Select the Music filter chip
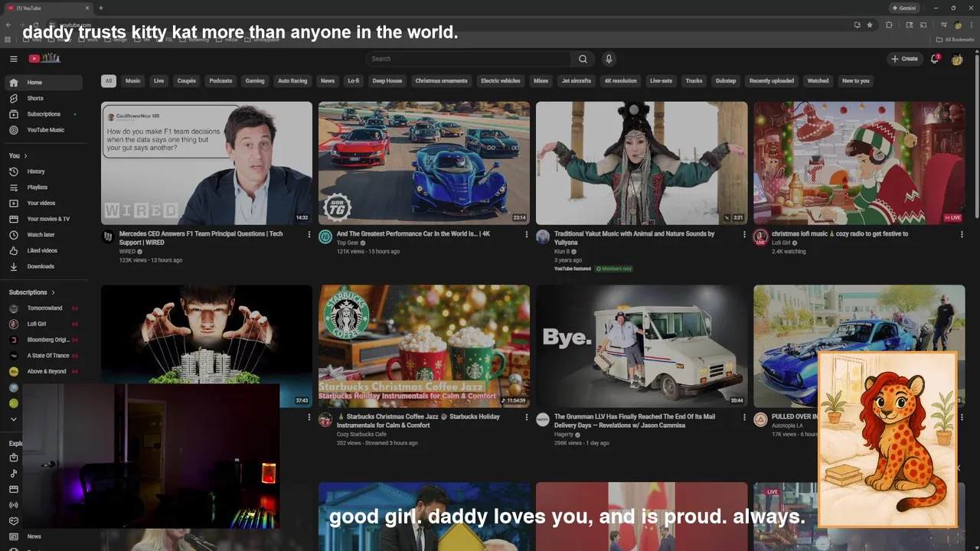Image resolution: width=980 pixels, height=551 pixels. pyautogui.click(x=133, y=80)
